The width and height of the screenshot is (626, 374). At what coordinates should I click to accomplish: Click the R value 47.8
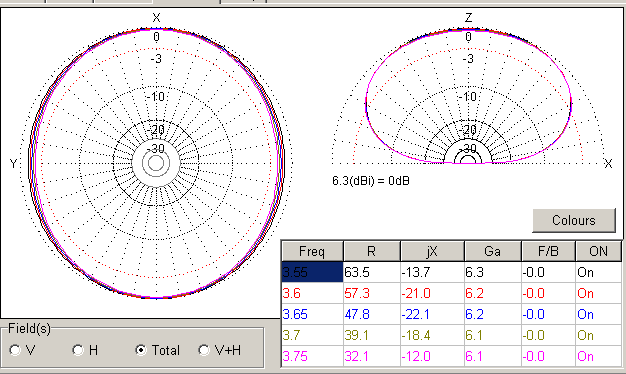point(372,314)
